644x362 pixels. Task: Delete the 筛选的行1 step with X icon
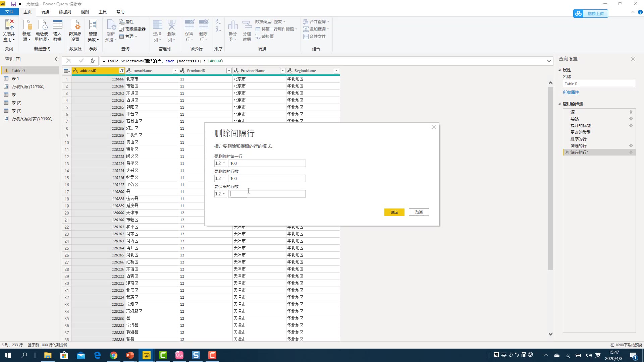coord(567,152)
